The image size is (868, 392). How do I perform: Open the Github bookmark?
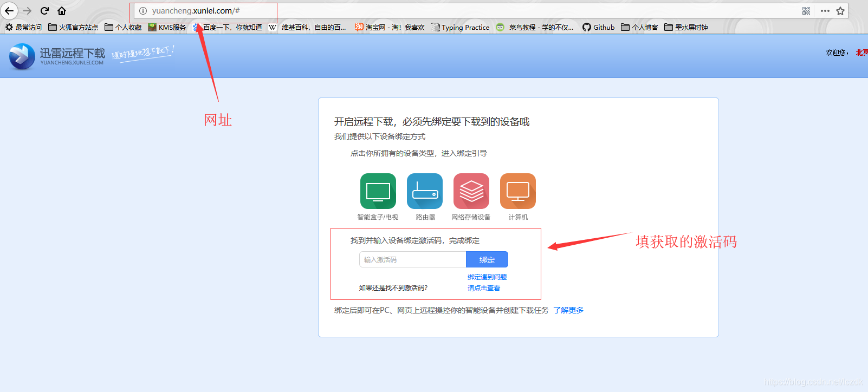598,27
